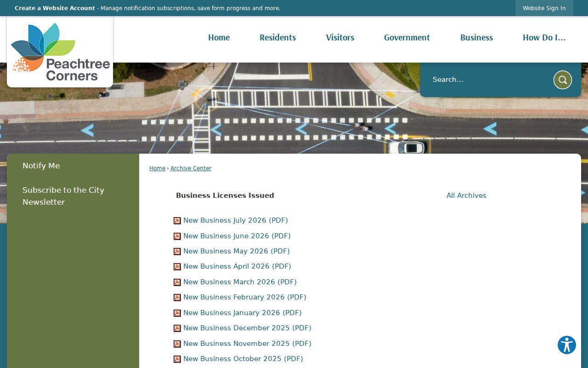Click Create a Website Account link

[55, 8]
